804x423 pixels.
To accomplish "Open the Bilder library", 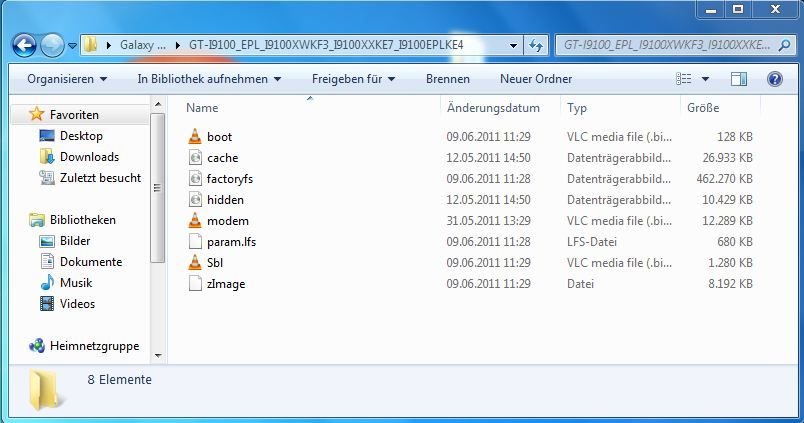I will pos(75,241).
